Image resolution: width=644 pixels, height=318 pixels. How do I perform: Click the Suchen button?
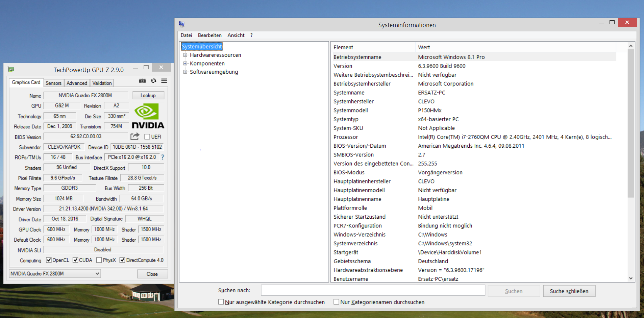(514, 291)
